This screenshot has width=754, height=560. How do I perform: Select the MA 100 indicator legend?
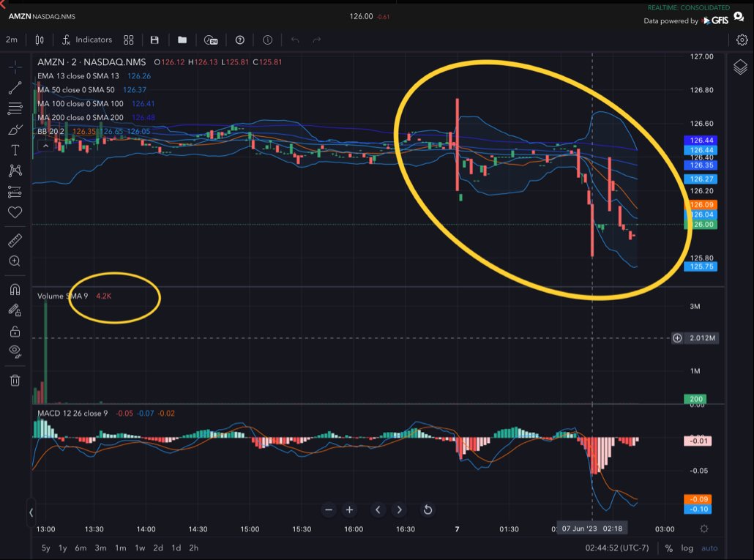tap(81, 104)
